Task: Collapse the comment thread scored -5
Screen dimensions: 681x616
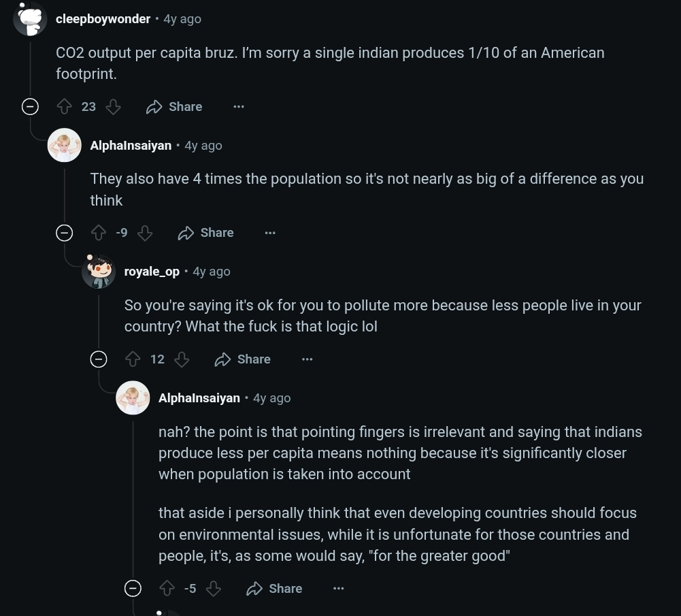Action: tap(133, 589)
